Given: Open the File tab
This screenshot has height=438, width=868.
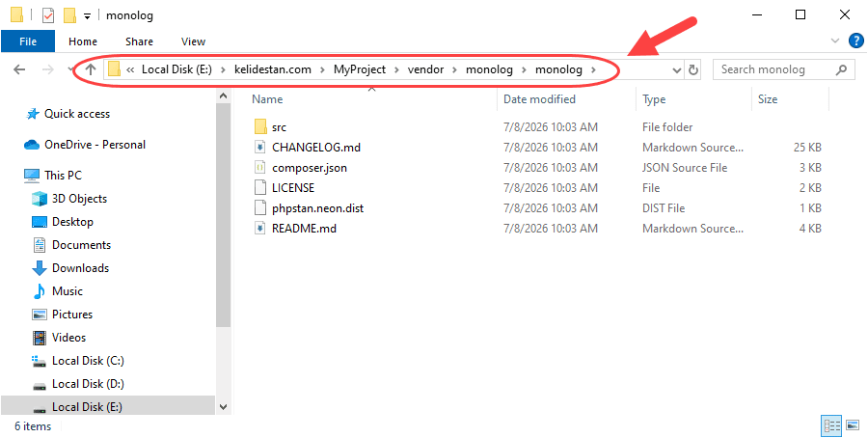Looking at the screenshot, I should pos(28,41).
